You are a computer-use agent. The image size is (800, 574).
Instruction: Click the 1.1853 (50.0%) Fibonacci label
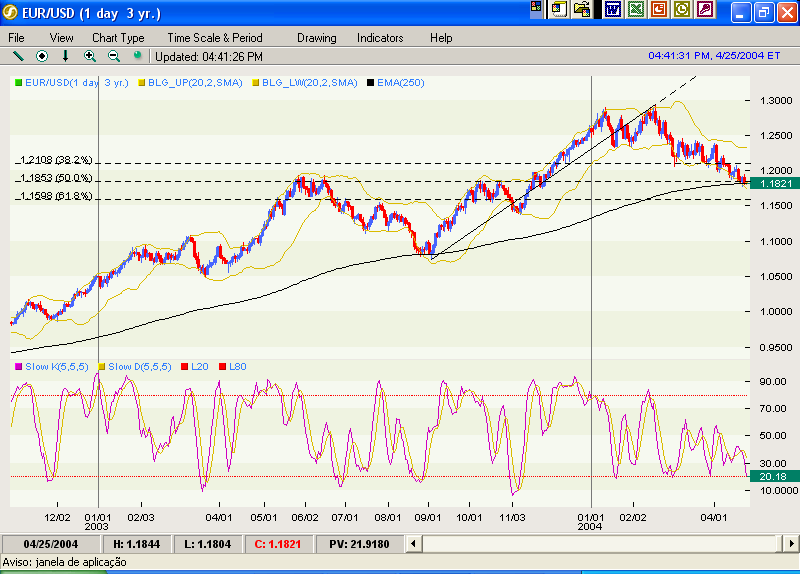[56, 178]
